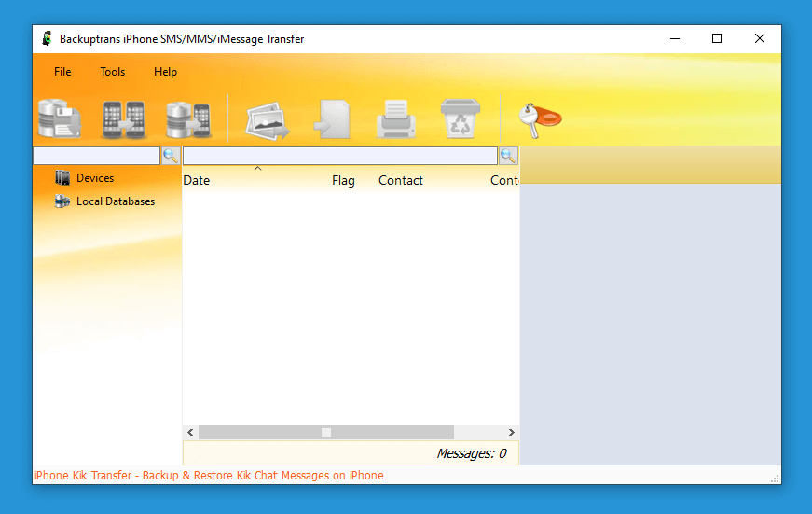Click the backup messages to database icon
This screenshot has height=514, width=812.
pyautogui.click(x=60, y=118)
